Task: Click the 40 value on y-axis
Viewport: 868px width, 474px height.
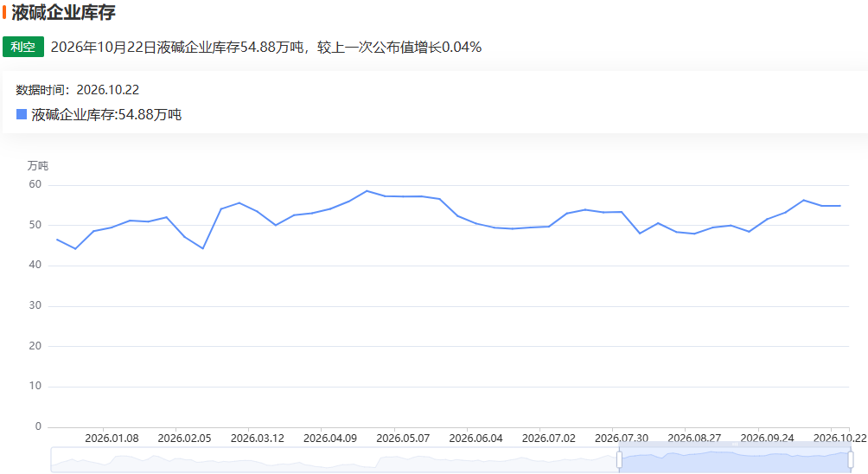Action: 35,266
